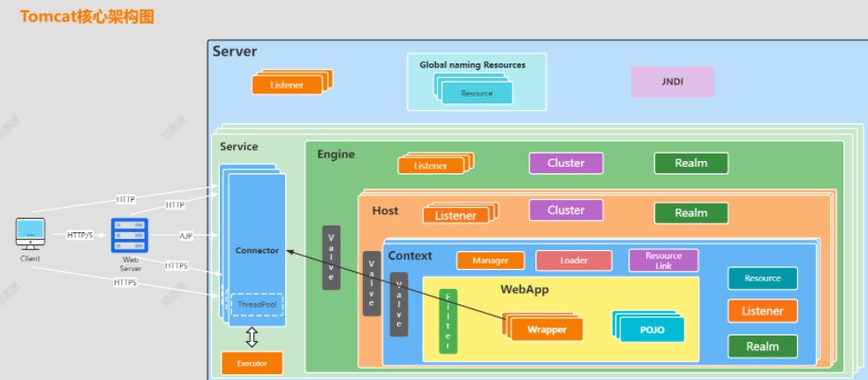Click the Global naming Resources title

point(472,64)
